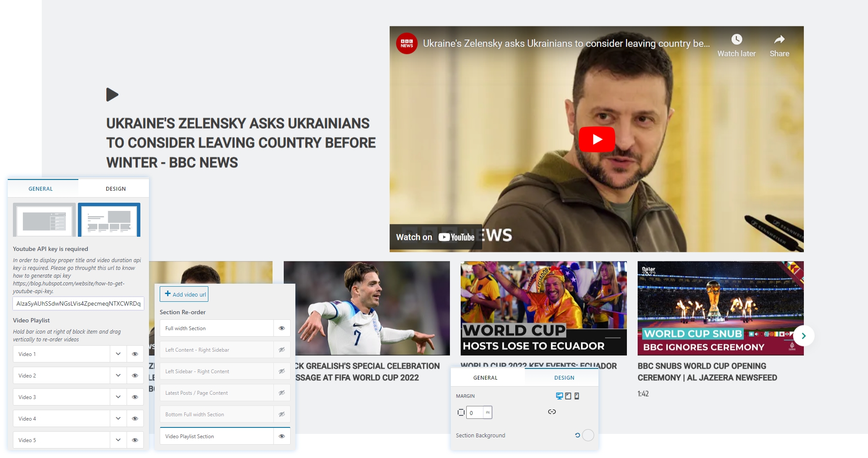This screenshot has height=458, width=868.
Task: Open the Section Background color swatch
Action: [x=588, y=435]
